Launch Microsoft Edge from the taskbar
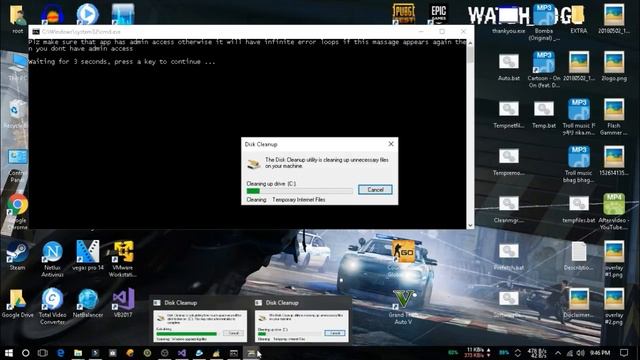640x360 pixels. pyautogui.click(x=60, y=353)
